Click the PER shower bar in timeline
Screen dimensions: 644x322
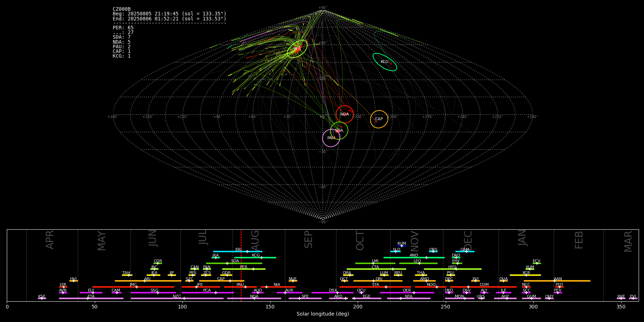[244, 269]
